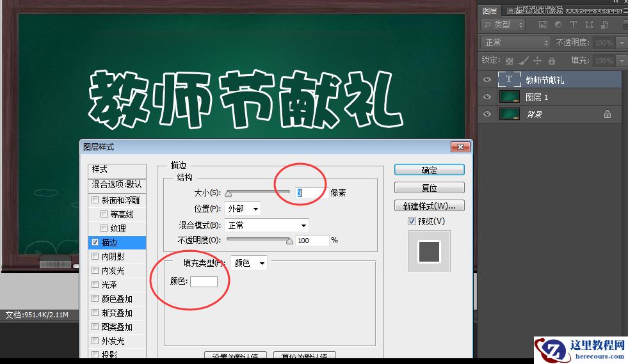Click the lock all padlock icon
Viewport: 628px width, 364px height.
tap(552, 61)
